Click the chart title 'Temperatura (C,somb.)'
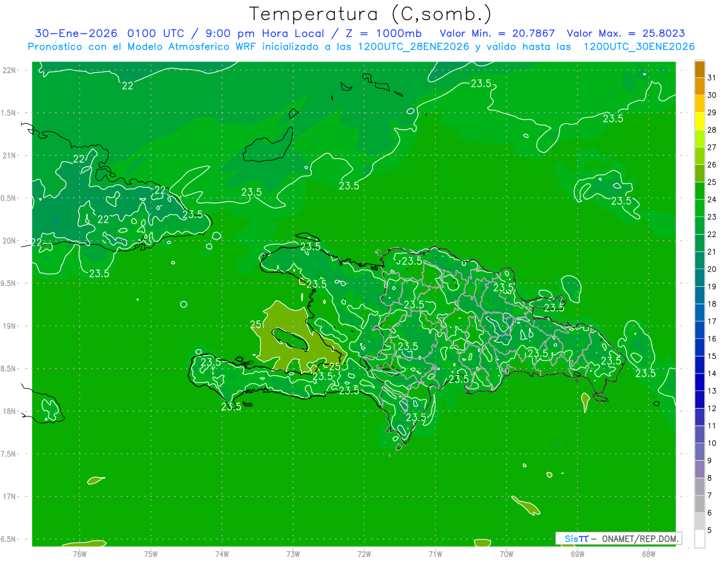Viewport: 728px width, 562px height. (371, 13)
